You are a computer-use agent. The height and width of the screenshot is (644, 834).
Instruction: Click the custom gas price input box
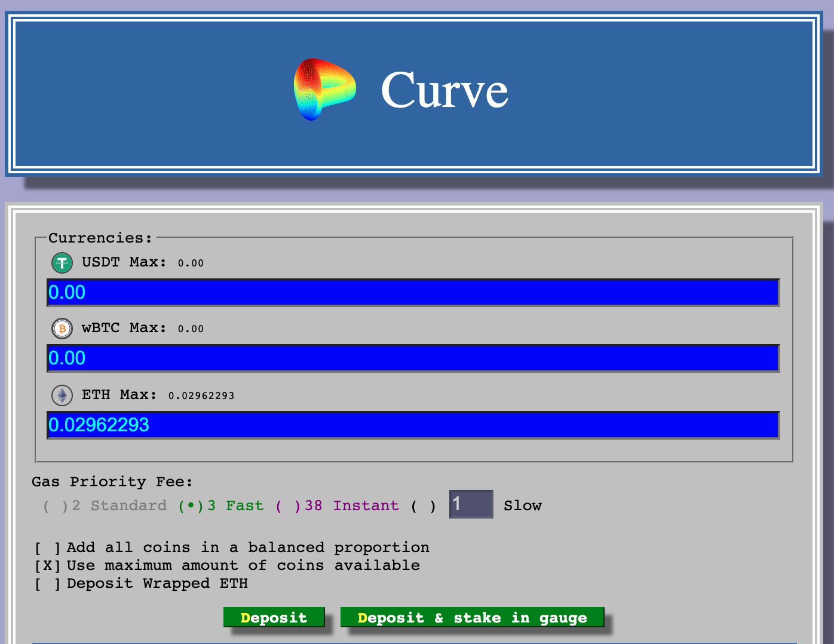(471, 504)
